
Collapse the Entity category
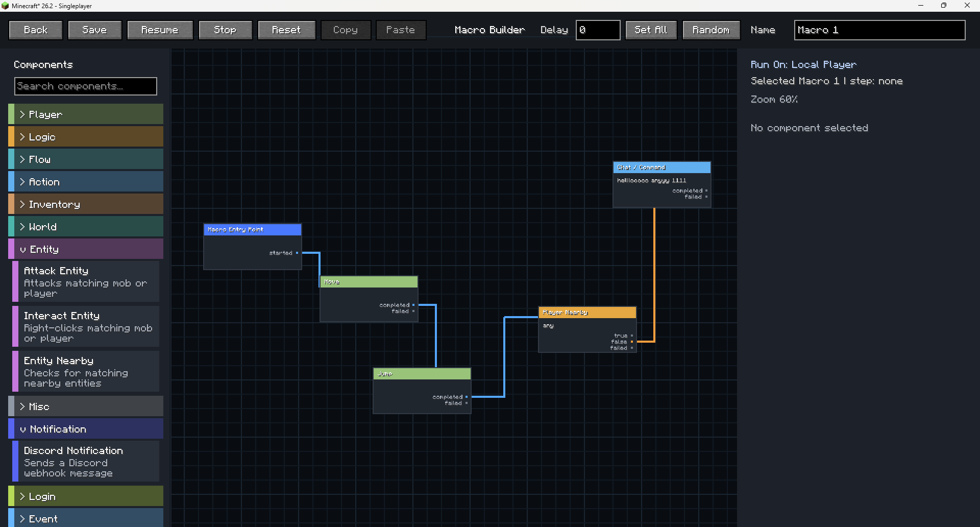coord(86,249)
